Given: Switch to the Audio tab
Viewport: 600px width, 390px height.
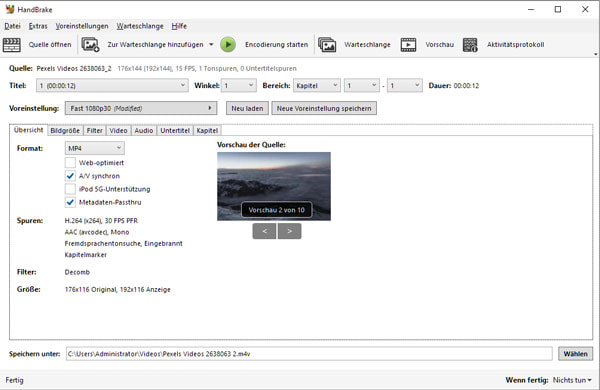Looking at the screenshot, I should pyautogui.click(x=144, y=131).
